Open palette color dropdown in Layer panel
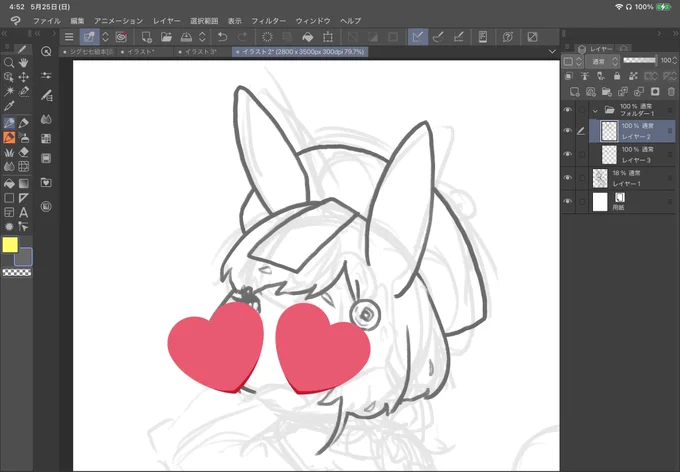This screenshot has height=472, width=680. click(x=572, y=62)
